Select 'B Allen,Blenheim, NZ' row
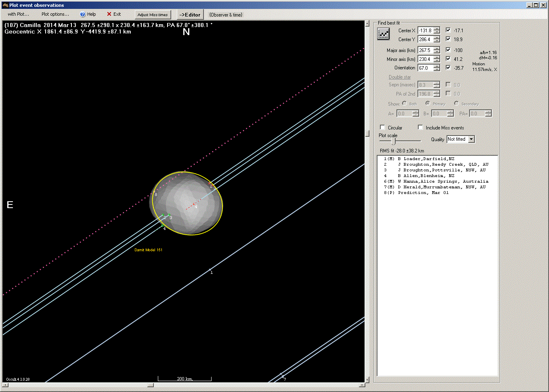The width and height of the screenshot is (549, 392). coord(438,176)
